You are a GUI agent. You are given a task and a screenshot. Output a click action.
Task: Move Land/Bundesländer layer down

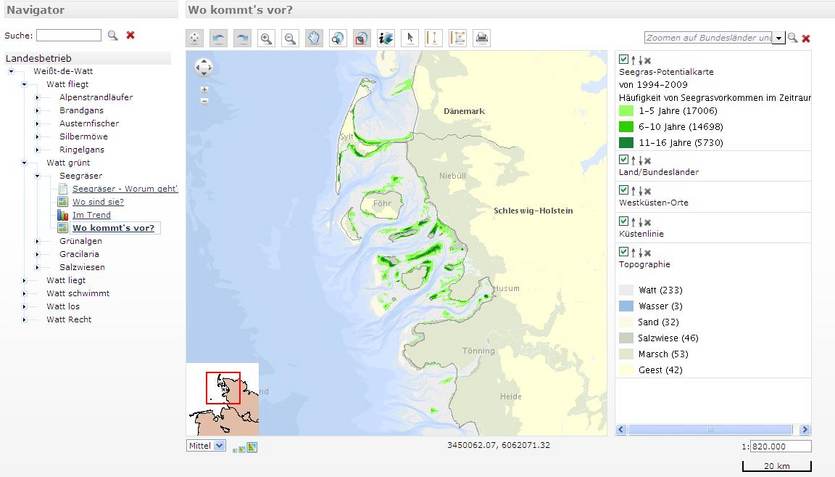click(x=640, y=160)
